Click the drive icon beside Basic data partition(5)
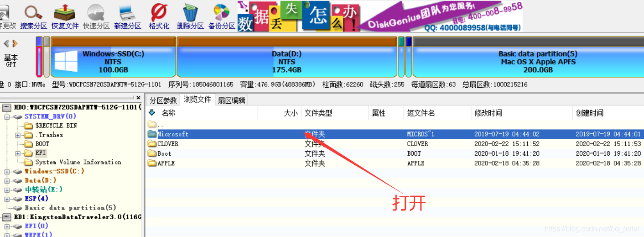 coord(17,208)
